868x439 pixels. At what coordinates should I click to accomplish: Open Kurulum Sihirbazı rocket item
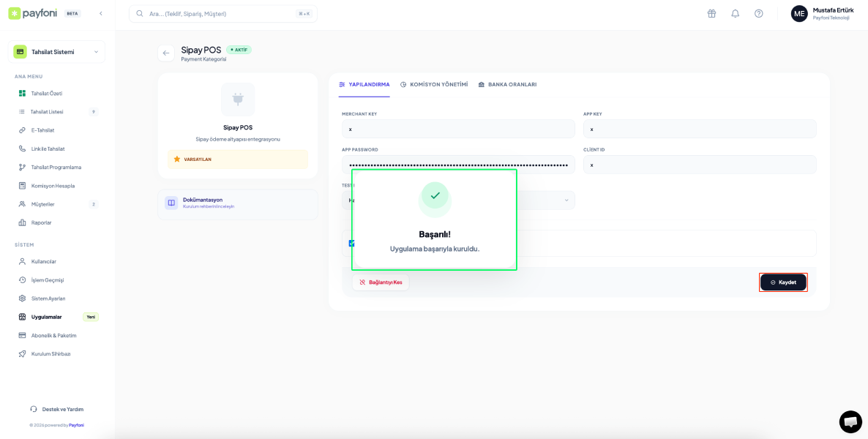pyautogui.click(x=50, y=354)
